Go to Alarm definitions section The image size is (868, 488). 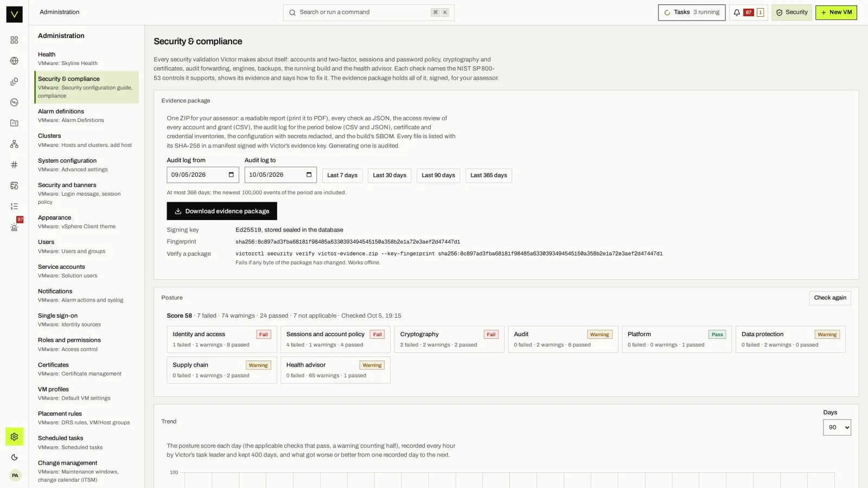pos(86,115)
